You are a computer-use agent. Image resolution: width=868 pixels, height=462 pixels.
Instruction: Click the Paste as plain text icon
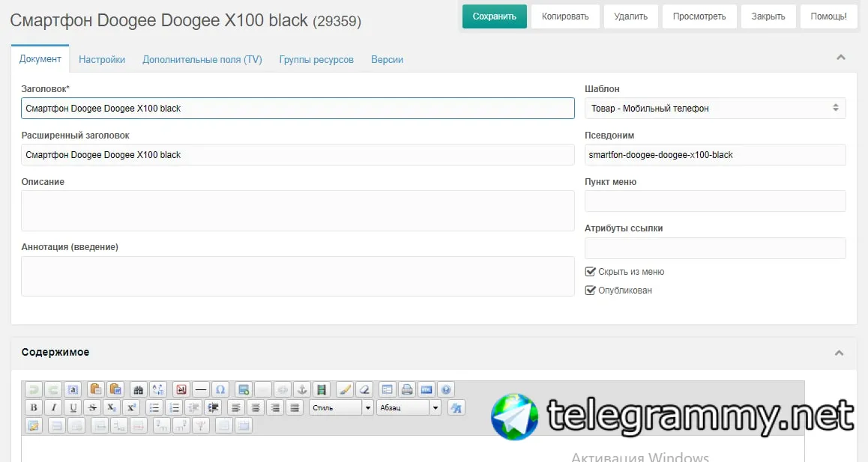tap(96, 390)
